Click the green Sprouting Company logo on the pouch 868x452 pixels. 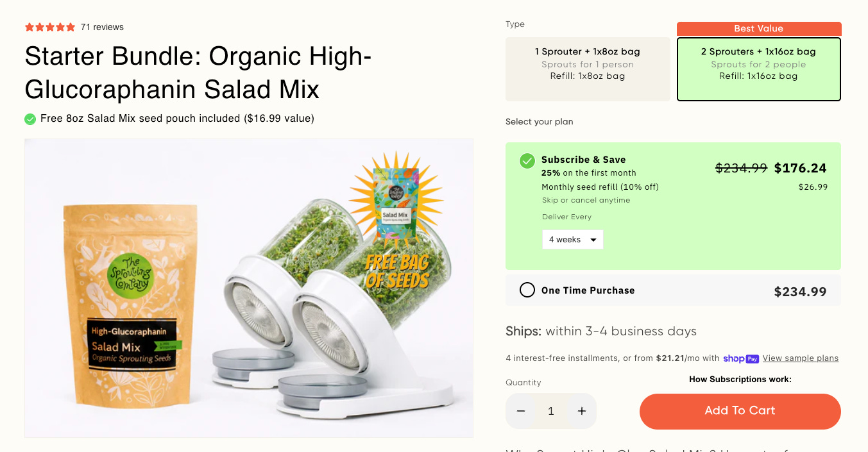[x=131, y=274]
